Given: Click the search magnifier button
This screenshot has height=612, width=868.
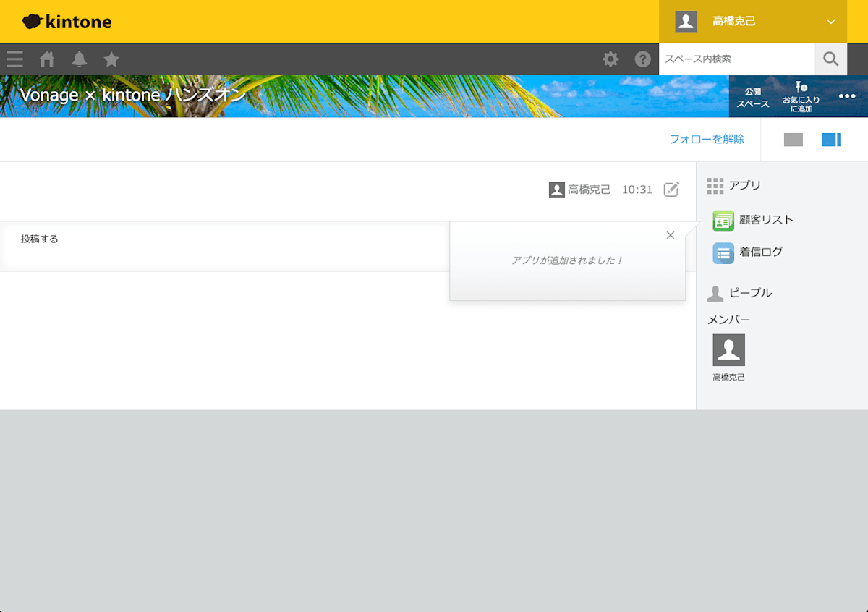Looking at the screenshot, I should 831,59.
